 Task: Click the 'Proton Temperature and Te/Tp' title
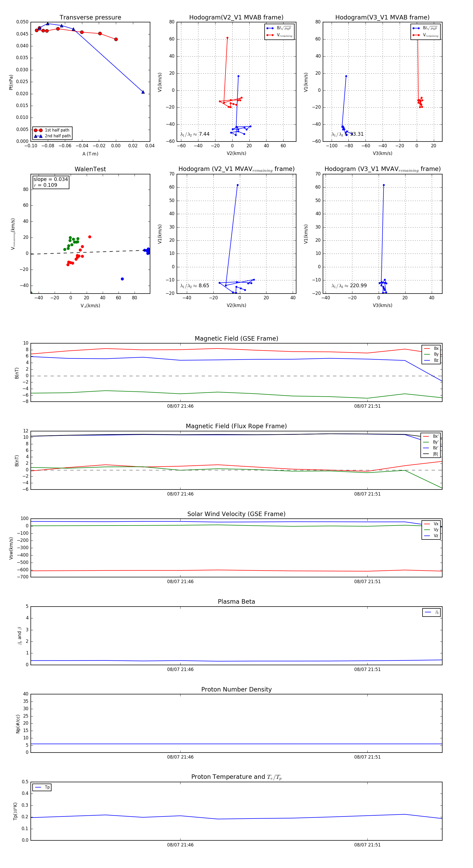(236, 777)
